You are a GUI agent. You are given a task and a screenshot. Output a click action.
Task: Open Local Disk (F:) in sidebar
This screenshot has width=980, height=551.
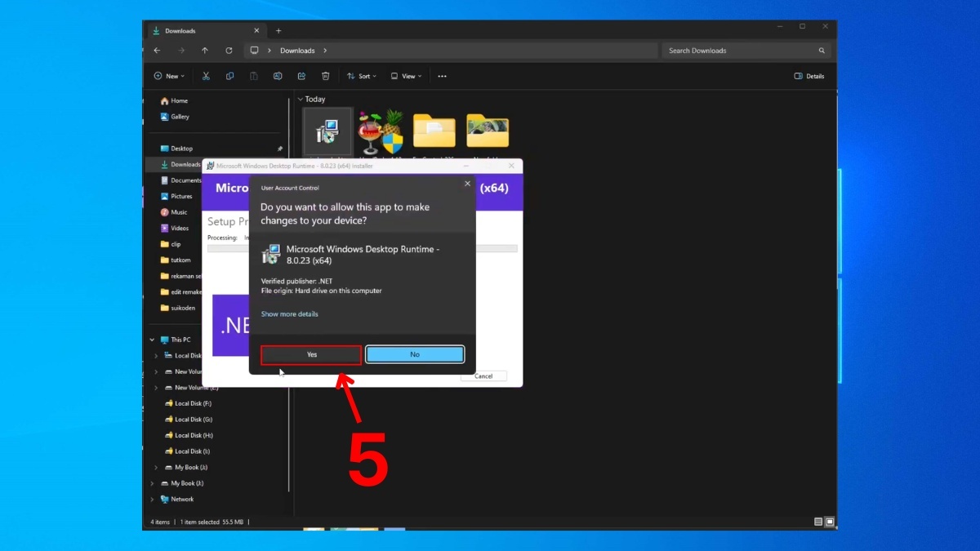point(188,403)
